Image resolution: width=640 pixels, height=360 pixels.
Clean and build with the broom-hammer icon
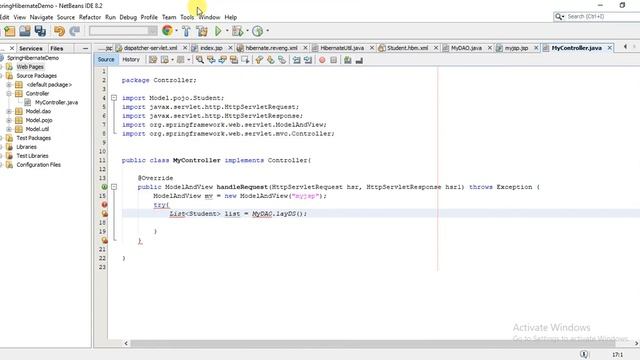point(202,31)
